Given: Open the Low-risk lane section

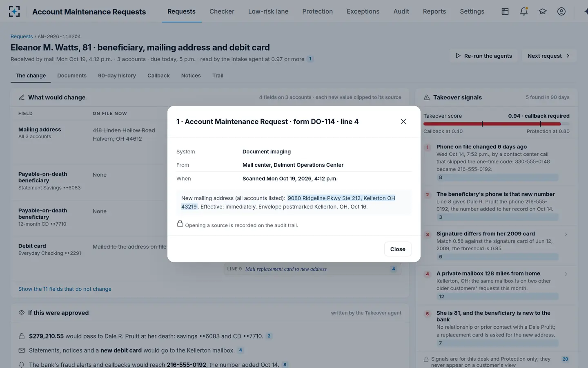Looking at the screenshot, I should click(268, 11).
